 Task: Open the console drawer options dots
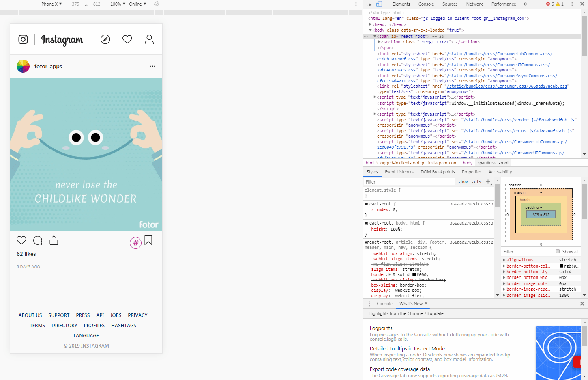(x=369, y=304)
